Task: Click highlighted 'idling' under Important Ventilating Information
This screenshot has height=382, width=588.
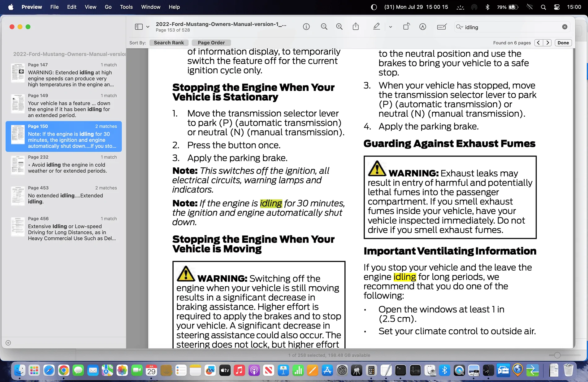Action: (405, 277)
